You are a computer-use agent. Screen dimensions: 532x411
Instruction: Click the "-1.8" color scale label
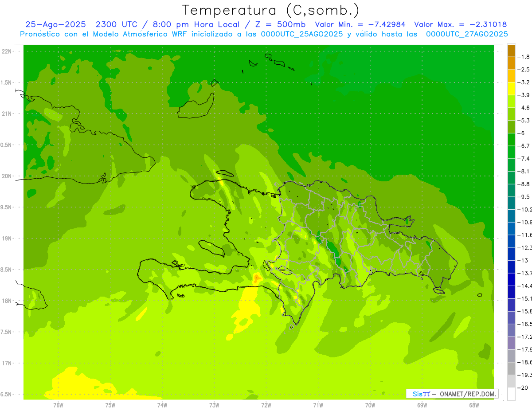524,57
